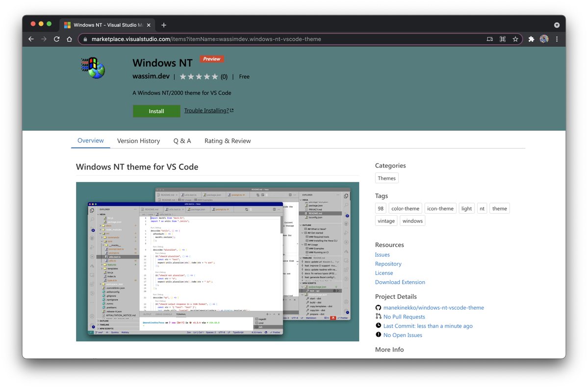Open the wassim.dev publisher page
Image resolution: width=588 pixels, height=388 pixels.
(151, 76)
